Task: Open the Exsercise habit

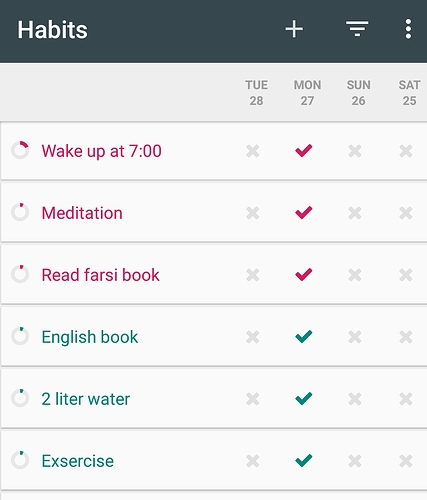Action: 78,461
